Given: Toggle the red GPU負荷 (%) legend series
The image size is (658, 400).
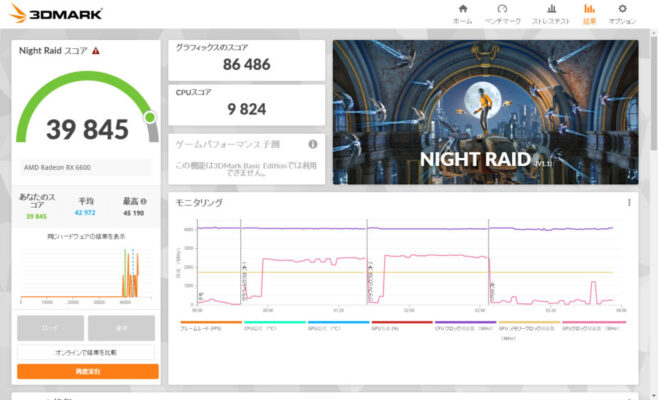Looking at the screenshot, I should click(402, 326).
